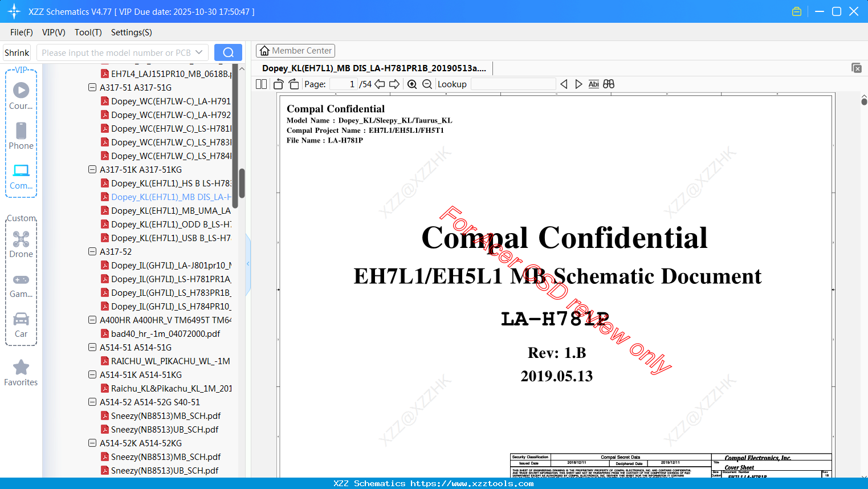Image resolution: width=868 pixels, height=489 pixels.
Task: Find next lookup match
Action: click(x=578, y=84)
